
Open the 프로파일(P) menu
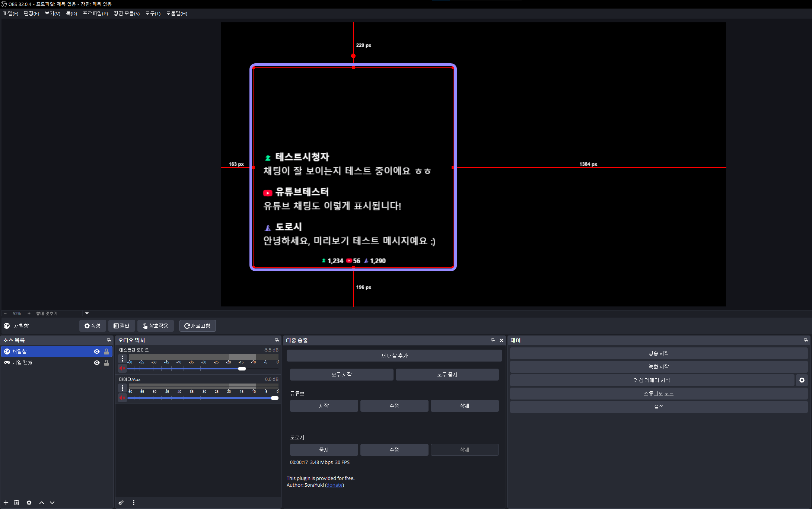95,13
